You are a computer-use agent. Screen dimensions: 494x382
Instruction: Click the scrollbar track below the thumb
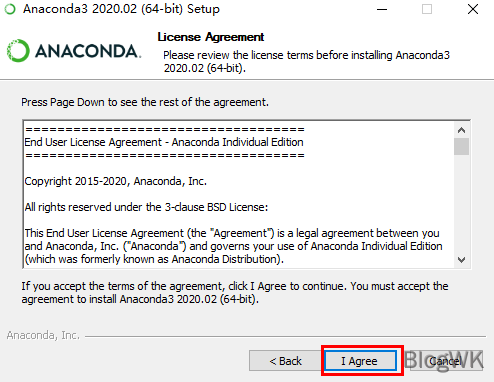(x=461, y=204)
